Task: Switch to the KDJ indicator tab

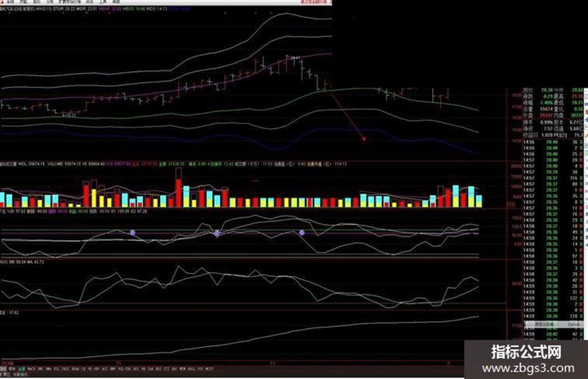Action: 158,369
